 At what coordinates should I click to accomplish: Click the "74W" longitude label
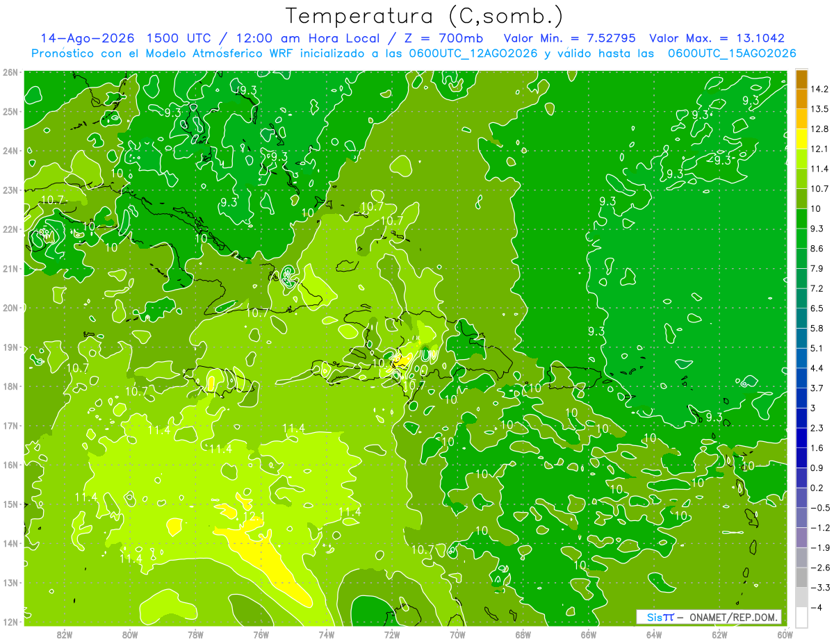click(x=326, y=634)
